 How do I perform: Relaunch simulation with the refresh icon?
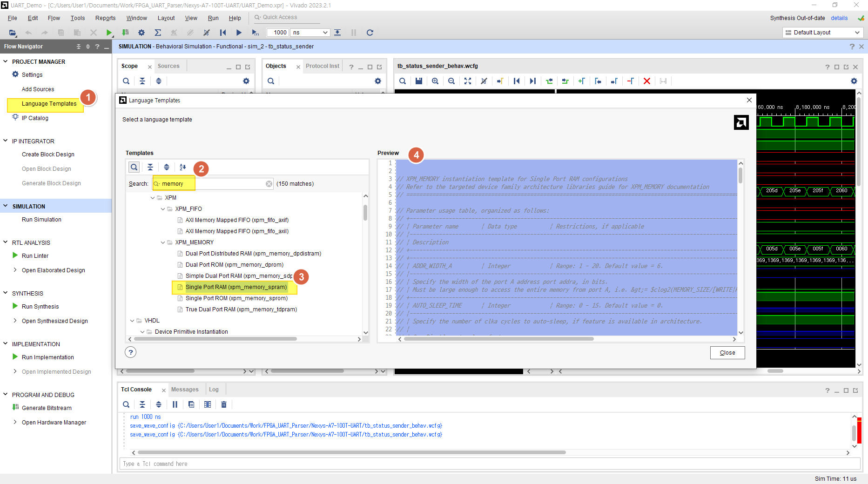tap(370, 33)
